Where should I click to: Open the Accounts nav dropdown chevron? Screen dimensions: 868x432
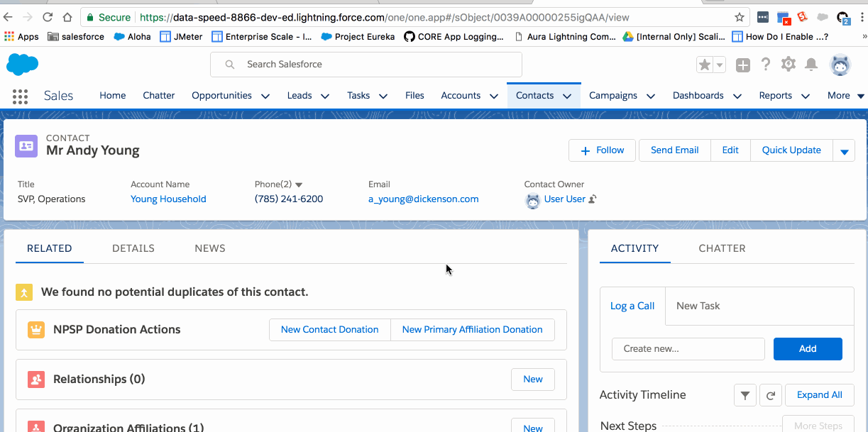(x=494, y=96)
